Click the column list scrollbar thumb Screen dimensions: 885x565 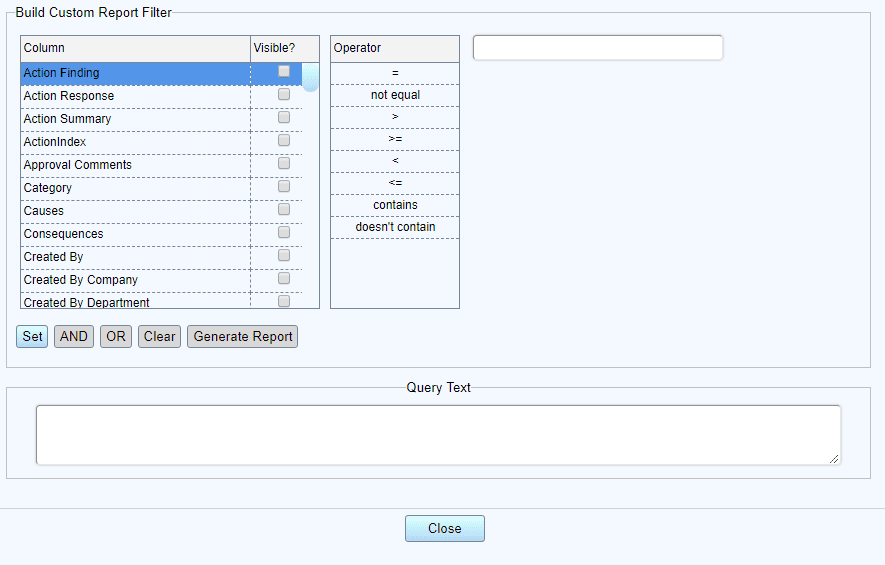[x=310, y=77]
